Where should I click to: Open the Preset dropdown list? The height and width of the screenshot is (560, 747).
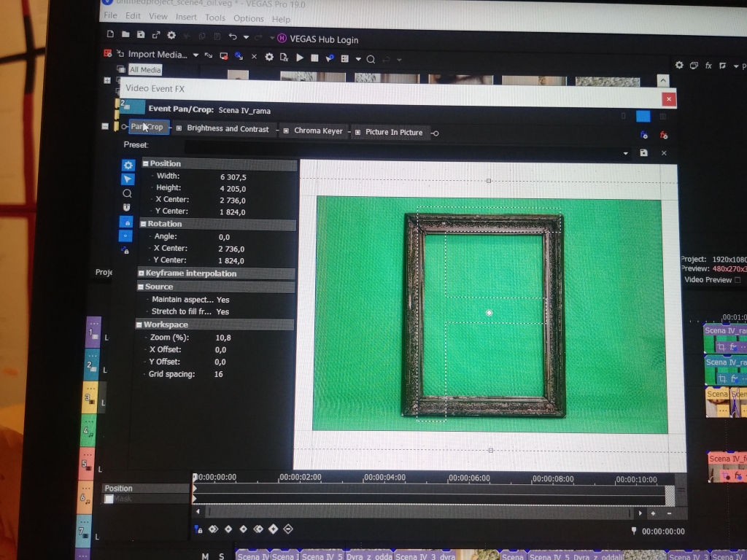pyautogui.click(x=625, y=153)
